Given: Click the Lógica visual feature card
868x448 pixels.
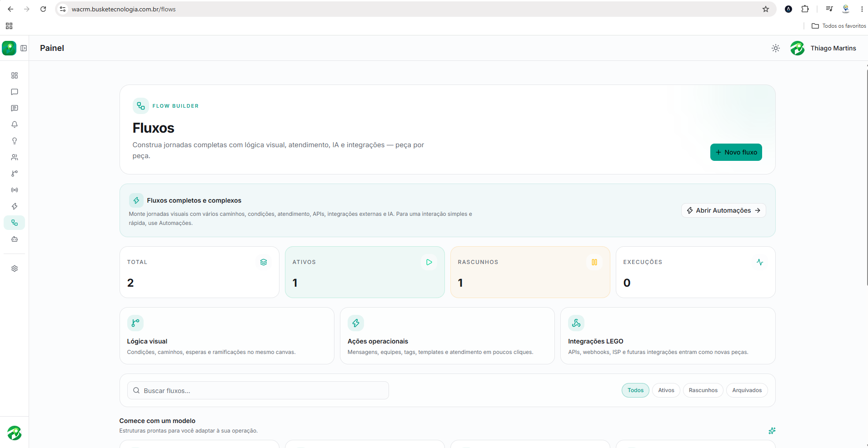Looking at the screenshot, I should pos(227,336).
